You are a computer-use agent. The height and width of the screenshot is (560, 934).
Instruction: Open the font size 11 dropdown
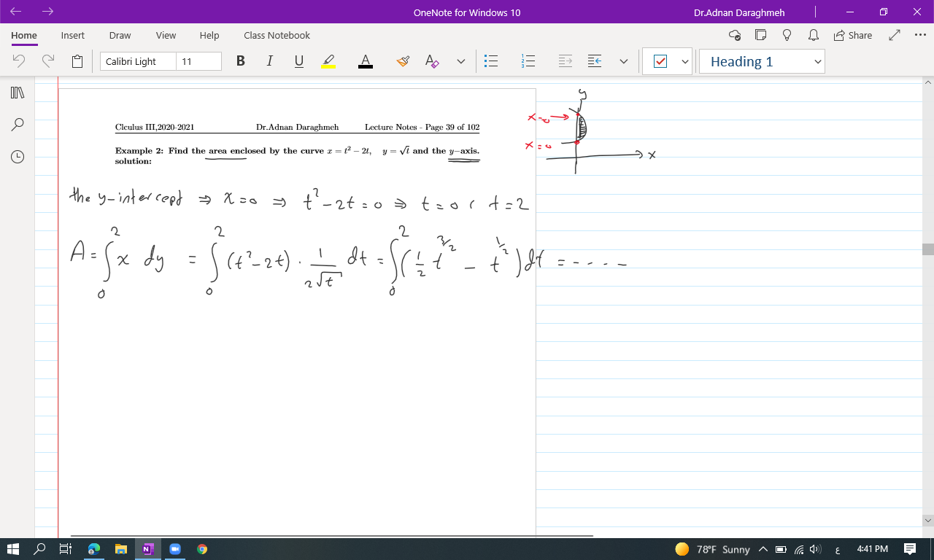coord(198,61)
